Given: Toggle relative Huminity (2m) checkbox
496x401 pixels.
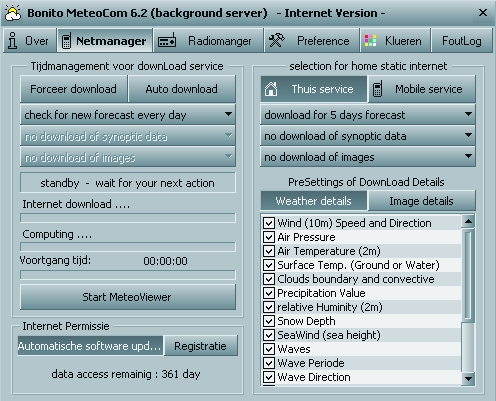Looking at the screenshot, I should (269, 307).
